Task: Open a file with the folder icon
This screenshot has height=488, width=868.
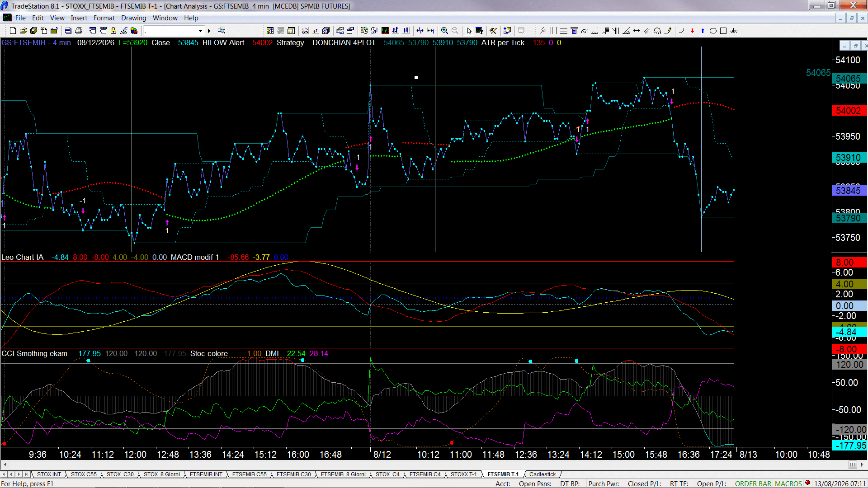Action: (x=23, y=31)
